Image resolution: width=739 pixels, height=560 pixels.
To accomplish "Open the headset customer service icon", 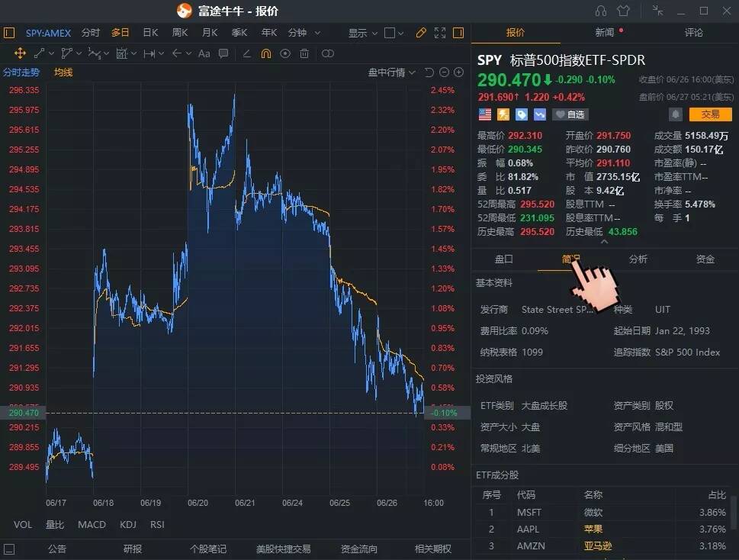I will (x=601, y=11).
